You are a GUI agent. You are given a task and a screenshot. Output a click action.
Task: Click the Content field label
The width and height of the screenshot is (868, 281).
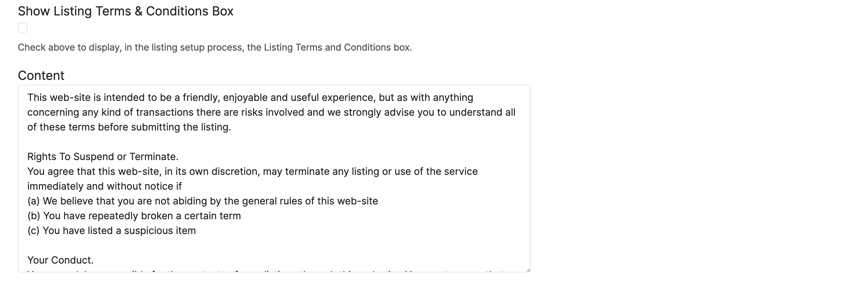[x=41, y=76]
